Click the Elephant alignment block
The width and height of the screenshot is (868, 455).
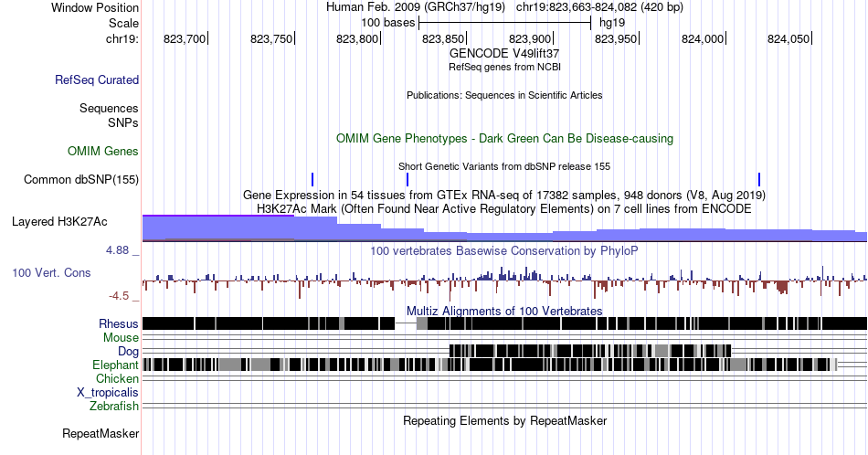(490, 365)
